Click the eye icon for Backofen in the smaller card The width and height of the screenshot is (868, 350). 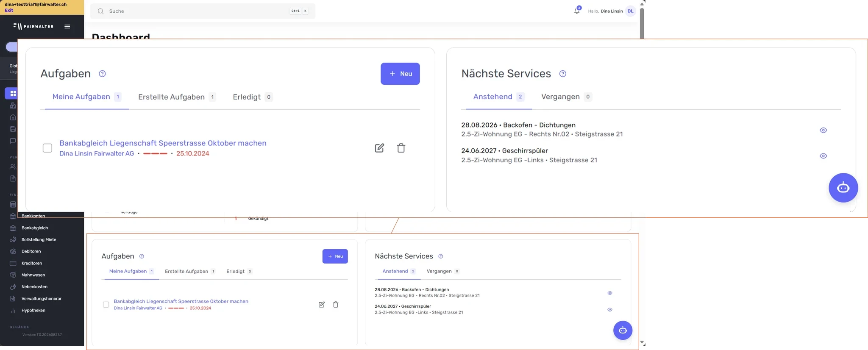(610, 293)
